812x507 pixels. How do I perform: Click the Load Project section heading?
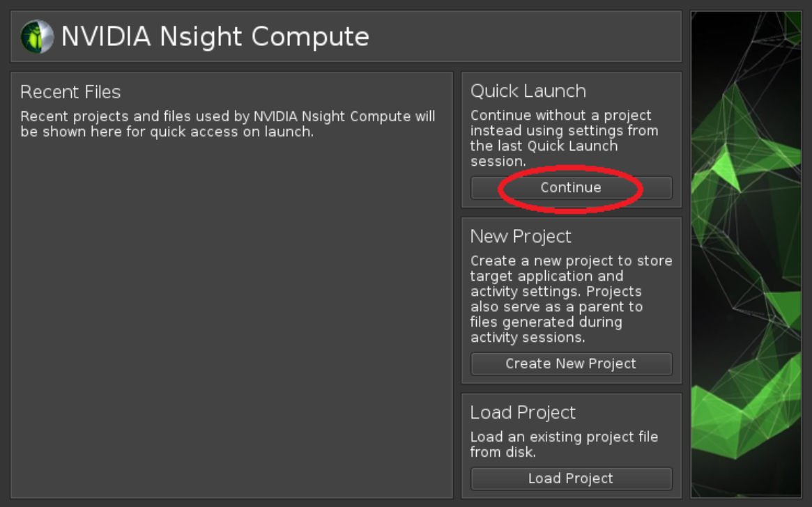[523, 412]
